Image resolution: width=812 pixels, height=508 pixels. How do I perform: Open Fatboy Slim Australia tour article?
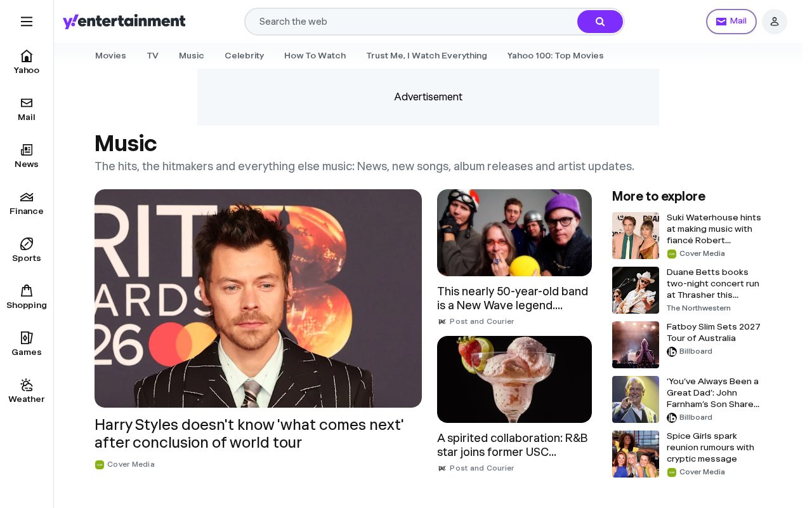714,332
